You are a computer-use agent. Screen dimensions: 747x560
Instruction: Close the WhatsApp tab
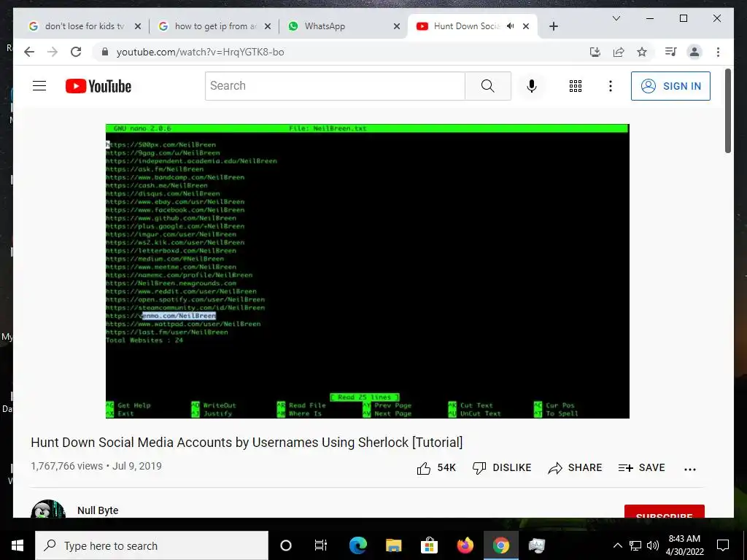pos(396,27)
